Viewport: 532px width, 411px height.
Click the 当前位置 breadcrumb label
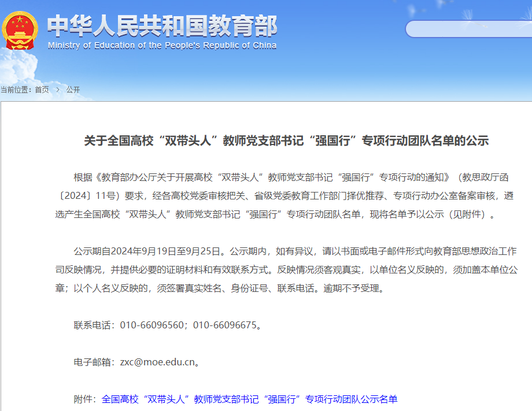click(16, 90)
